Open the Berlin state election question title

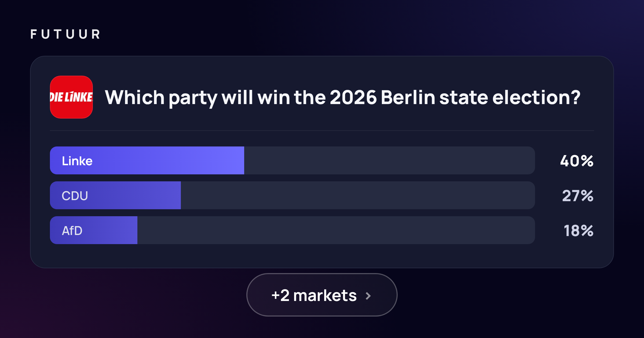pos(343,98)
